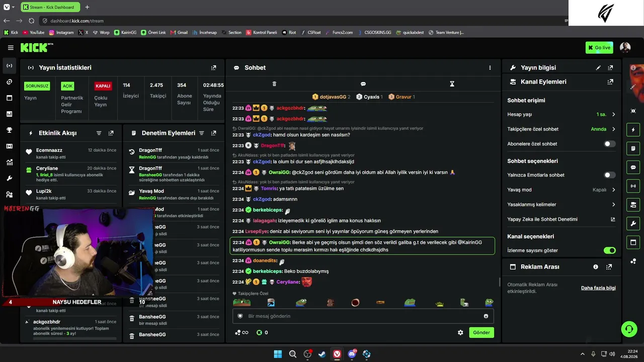Pop out the Reklam Arası panel
Viewport: 644px width, 362px height.
point(609,267)
